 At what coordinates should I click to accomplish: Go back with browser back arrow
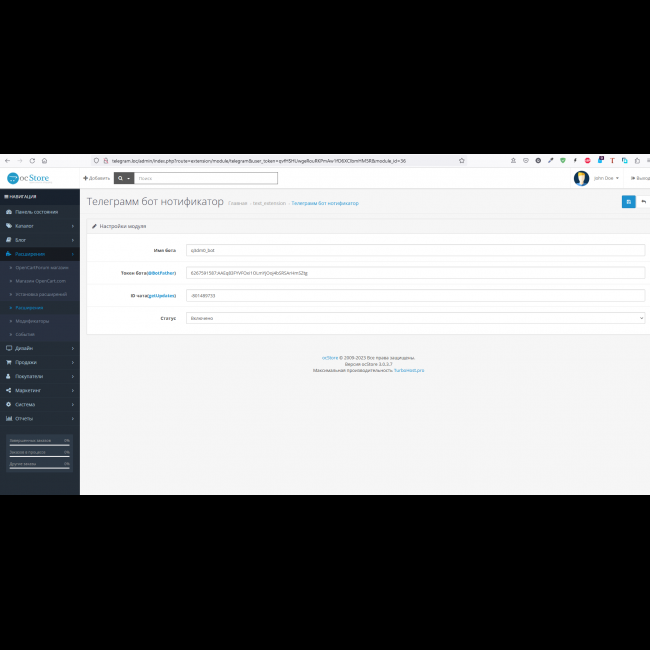(6, 160)
